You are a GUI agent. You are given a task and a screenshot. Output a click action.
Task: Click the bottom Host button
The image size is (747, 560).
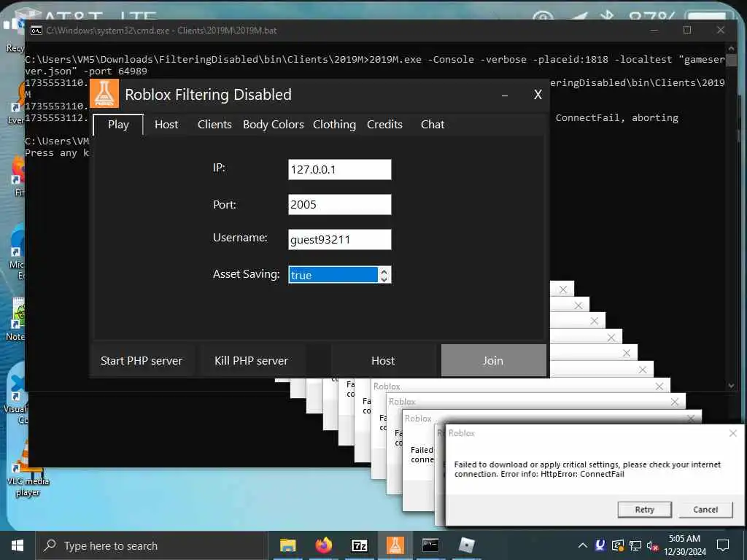(383, 360)
